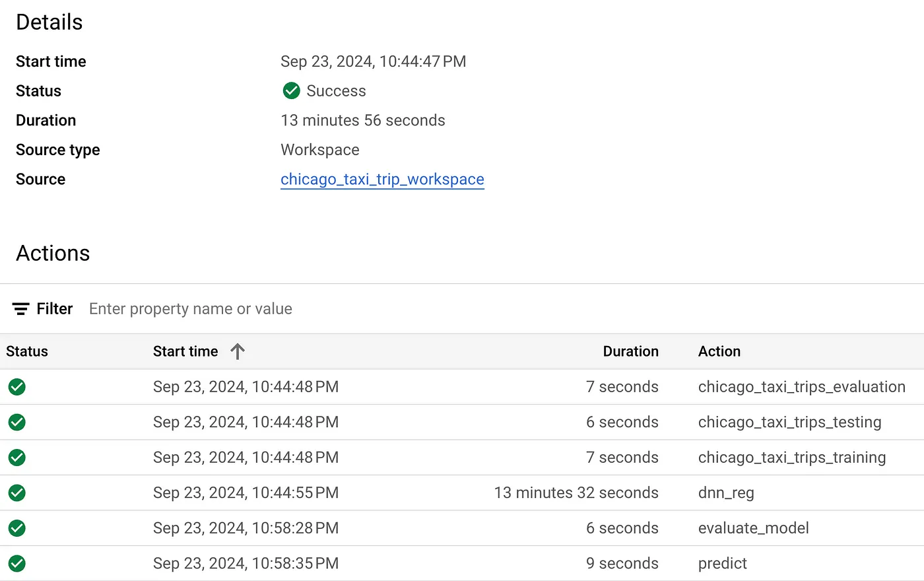This screenshot has width=924, height=581.
Task: Click status checkmark for evaluate_model row
Action: (x=17, y=528)
